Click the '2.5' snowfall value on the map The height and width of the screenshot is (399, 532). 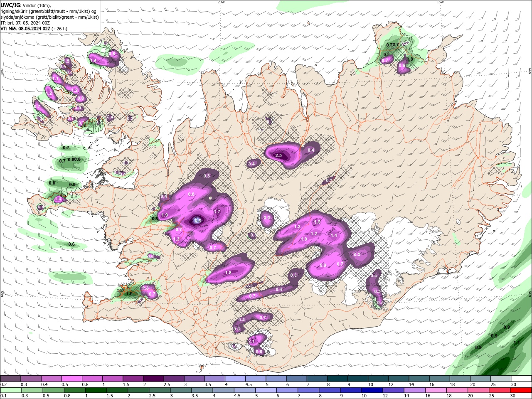click(278, 156)
